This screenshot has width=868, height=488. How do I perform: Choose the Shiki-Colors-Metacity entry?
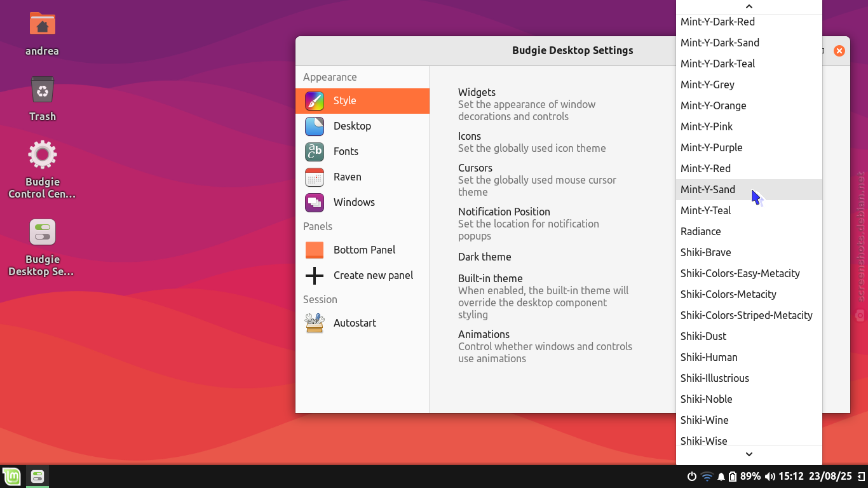[749, 294]
